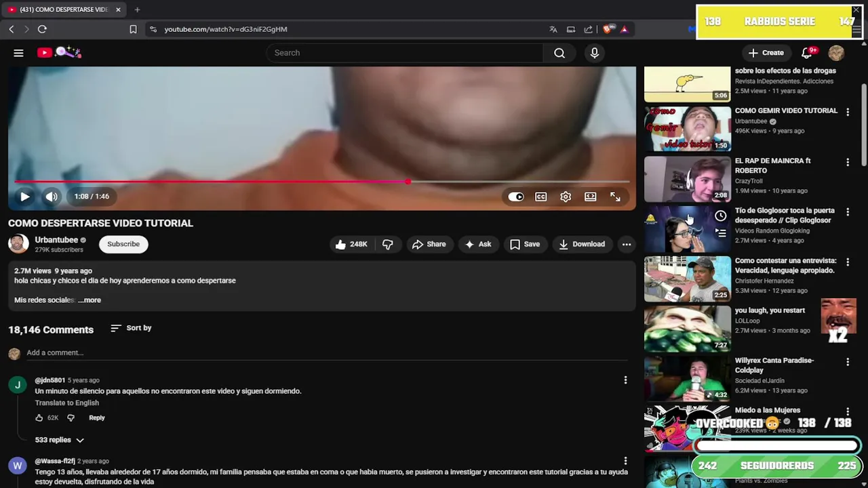Click the search magnifier button
The width and height of the screenshot is (868, 488).
pos(559,53)
